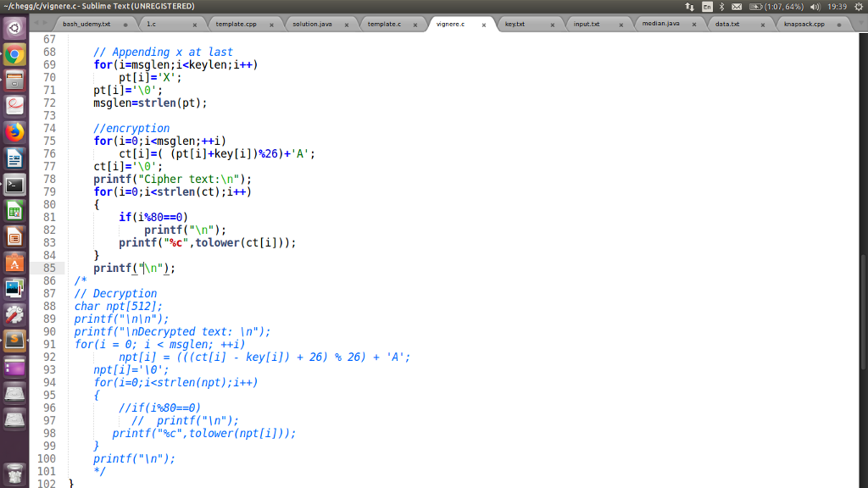The image size is (868, 488).
Task: Click the Sublime Text launcher icon
Action: point(14,341)
